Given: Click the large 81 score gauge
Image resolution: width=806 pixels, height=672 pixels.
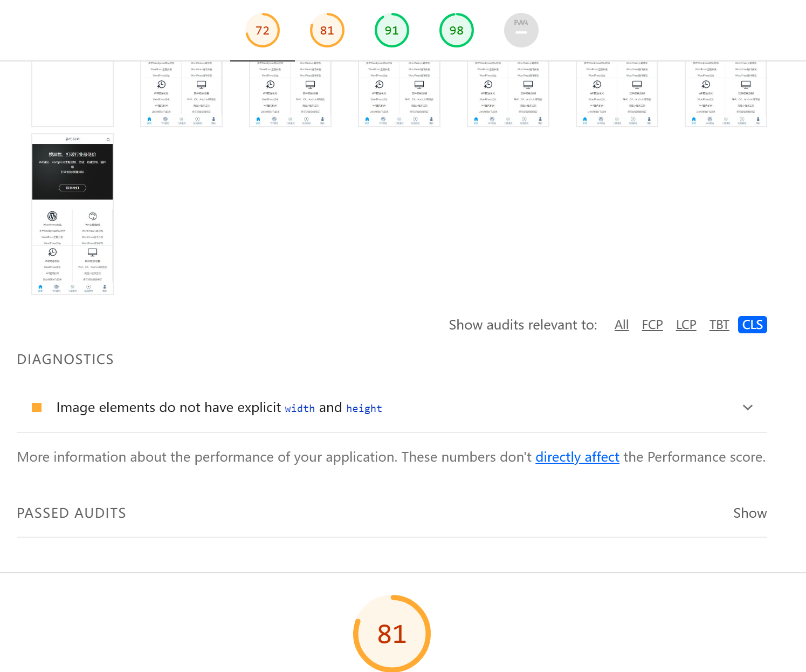Looking at the screenshot, I should (392, 633).
